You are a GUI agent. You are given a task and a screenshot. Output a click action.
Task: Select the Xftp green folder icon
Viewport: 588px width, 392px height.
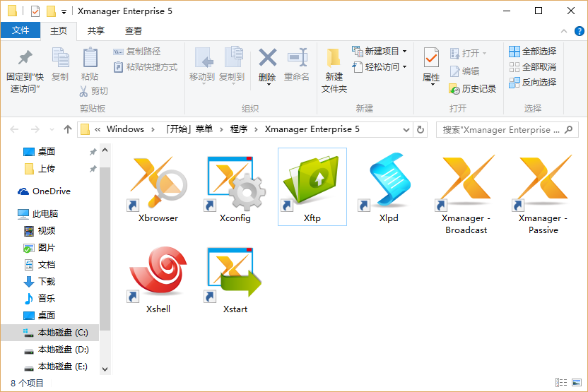(312, 182)
